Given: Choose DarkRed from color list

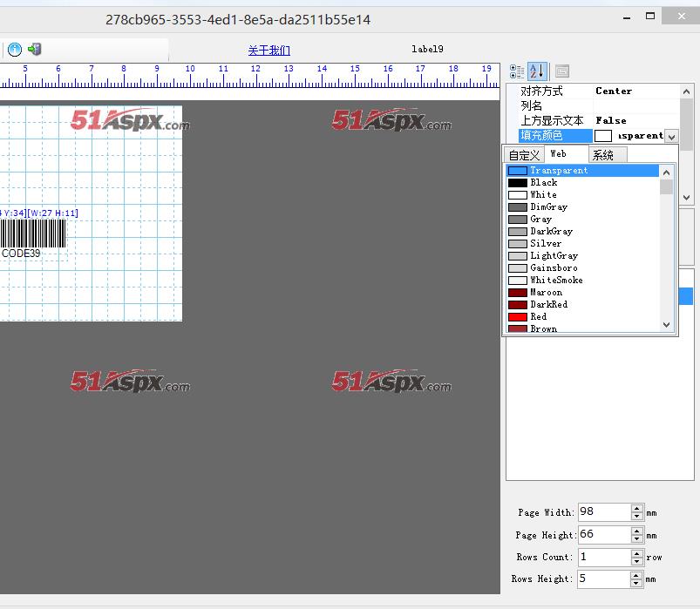Looking at the screenshot, I should point(582,305).
